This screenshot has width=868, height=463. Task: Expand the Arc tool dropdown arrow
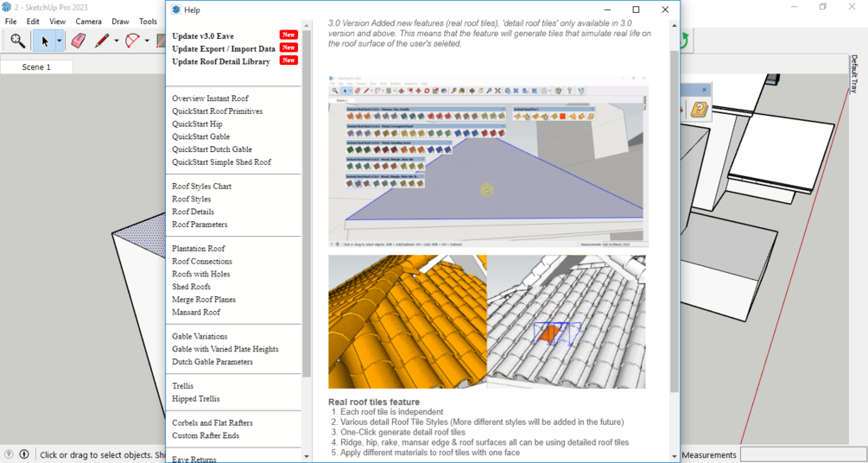147,41
